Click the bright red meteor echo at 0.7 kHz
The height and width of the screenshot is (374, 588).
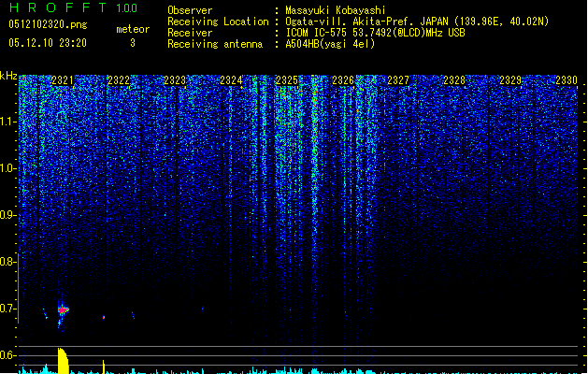point(64,309)
